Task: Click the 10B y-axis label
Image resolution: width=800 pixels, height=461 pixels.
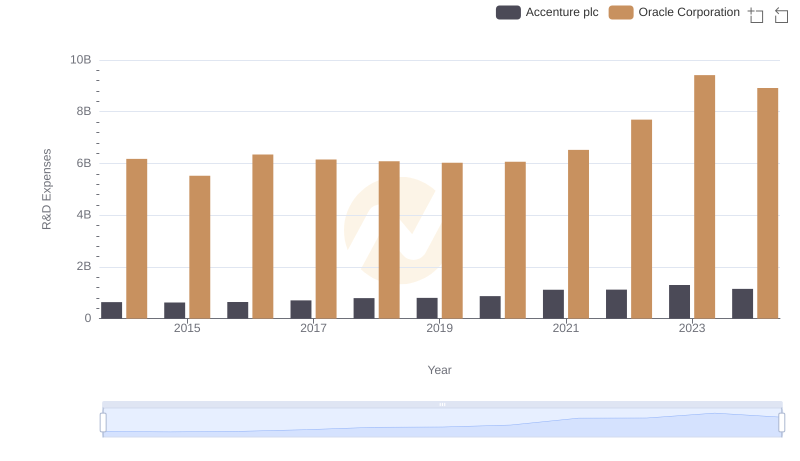Action: [81, 60]
